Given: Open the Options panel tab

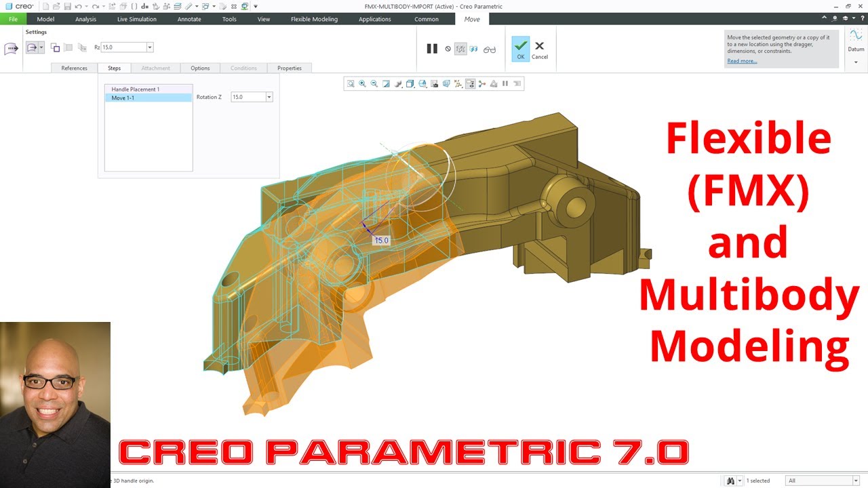Looking at the screenshot, I should point(200,68).
